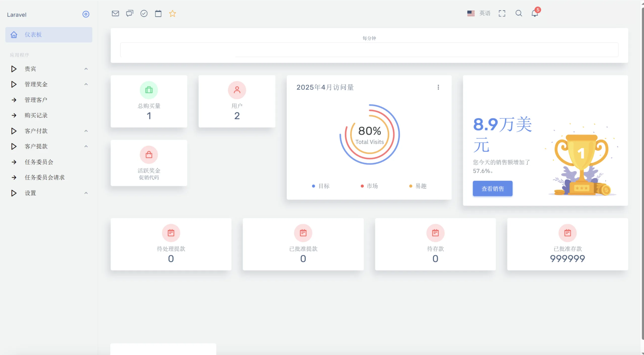This screenshot has width=644, height=355.
Task: Open the 英语 language dropdown
Action: click(479, 13)
